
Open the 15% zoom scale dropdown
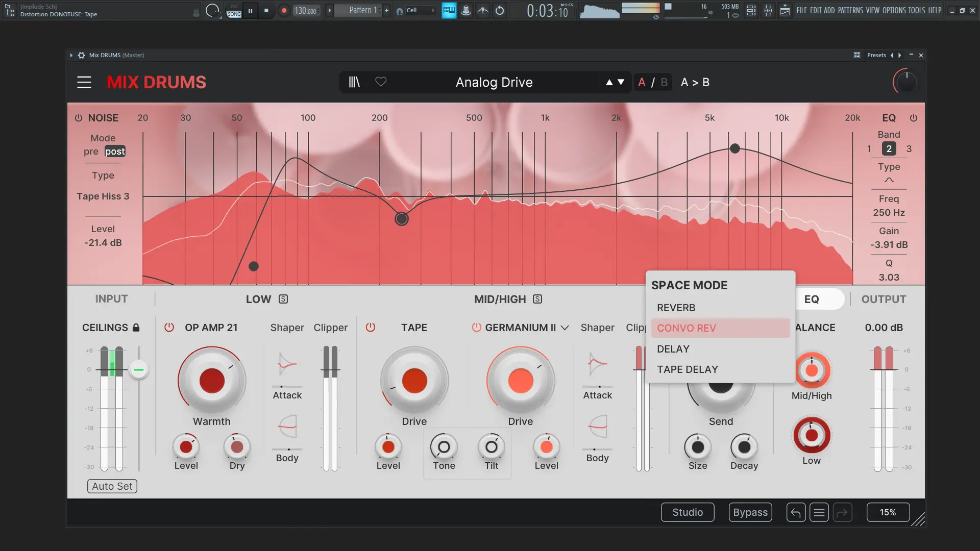888,512
